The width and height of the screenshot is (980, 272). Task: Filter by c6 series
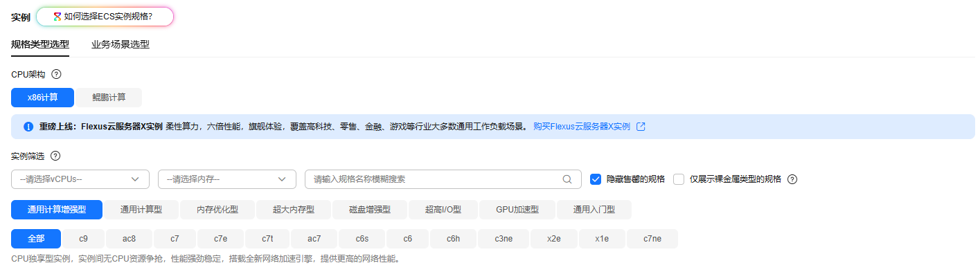408,239
